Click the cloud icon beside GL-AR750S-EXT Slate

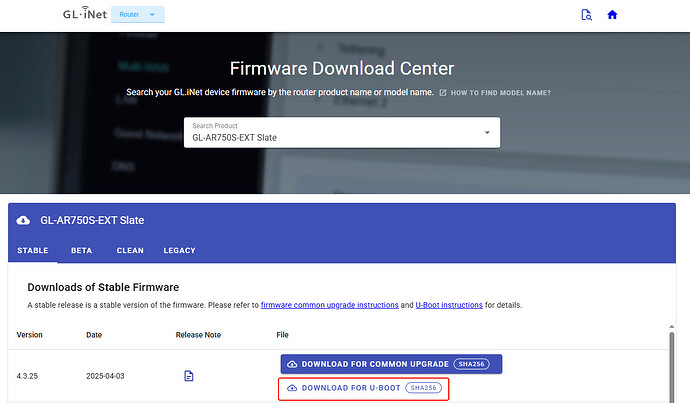click(24, 220)
